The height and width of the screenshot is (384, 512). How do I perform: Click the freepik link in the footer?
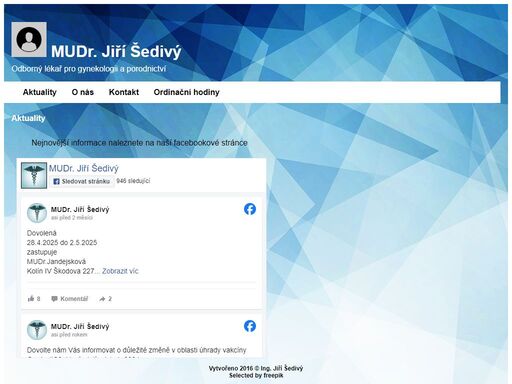click(x=273, y=375)
